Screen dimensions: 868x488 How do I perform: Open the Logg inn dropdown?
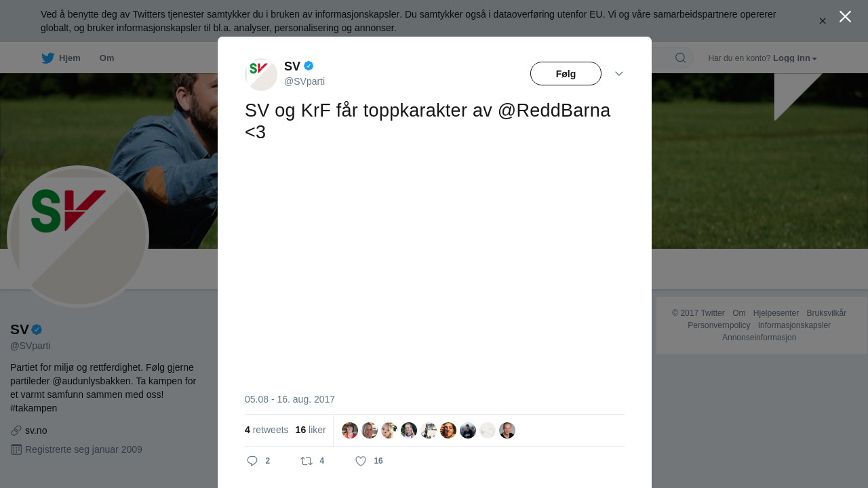point(795,58)
